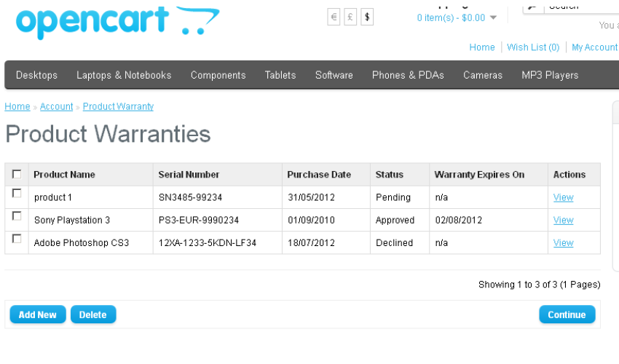Click the Add New button
This screenshot has width=619, height=364.
38,314
